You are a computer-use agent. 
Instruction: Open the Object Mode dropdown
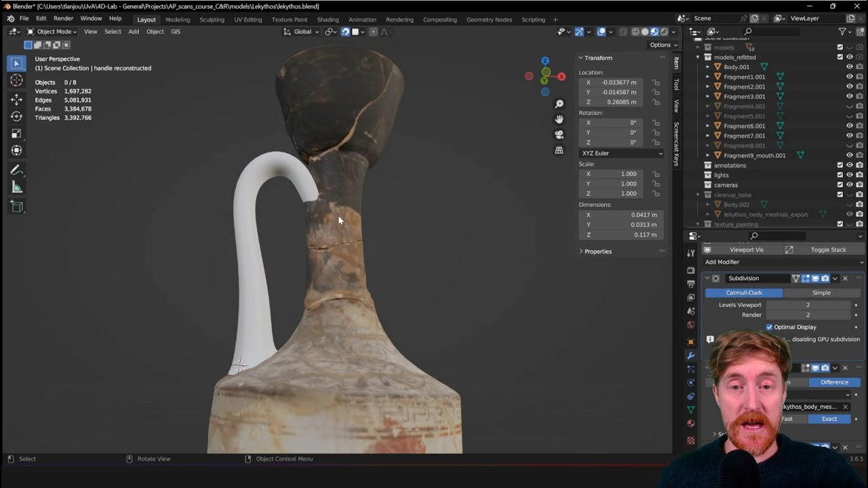click(x=54, y=32)
